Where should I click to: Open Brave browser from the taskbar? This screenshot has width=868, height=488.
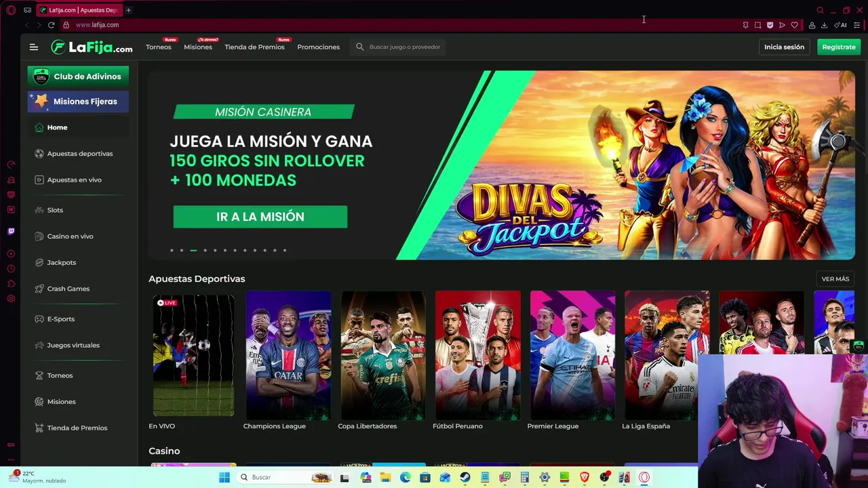pos(585,477)
